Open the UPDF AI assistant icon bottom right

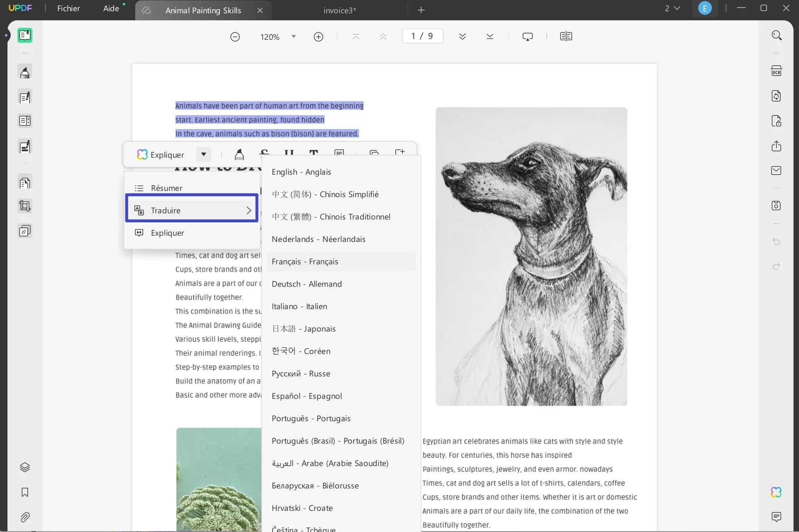click(776, 492)
